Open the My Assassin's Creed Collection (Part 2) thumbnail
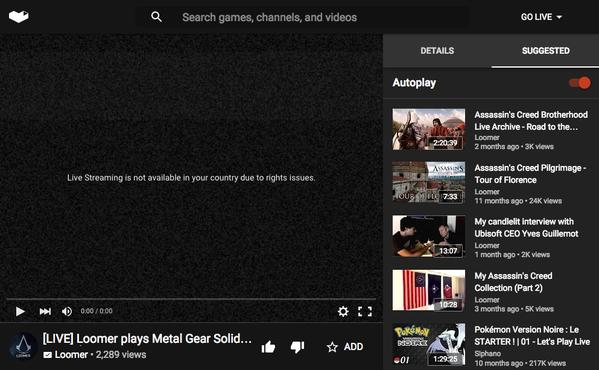The width and height of the screenshot is (599, 370). click(429, 290)
